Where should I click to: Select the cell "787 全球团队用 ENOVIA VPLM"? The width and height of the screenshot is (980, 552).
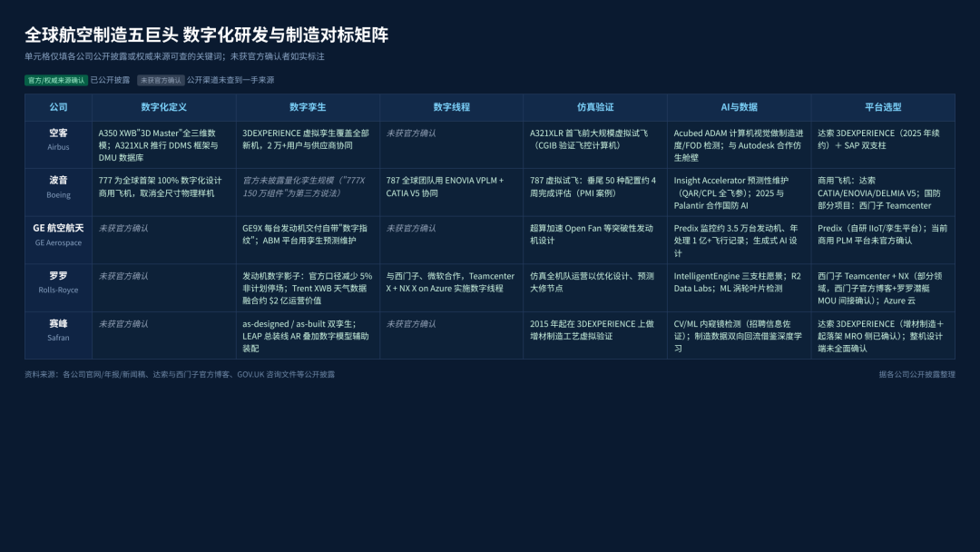click(451, 192)
